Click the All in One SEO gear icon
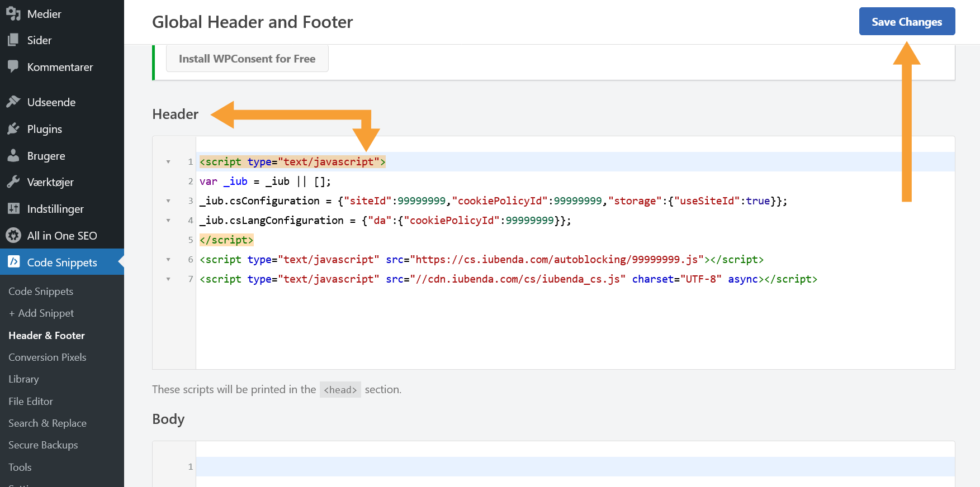This screenshot has width=980, height=487. [13, 236]
